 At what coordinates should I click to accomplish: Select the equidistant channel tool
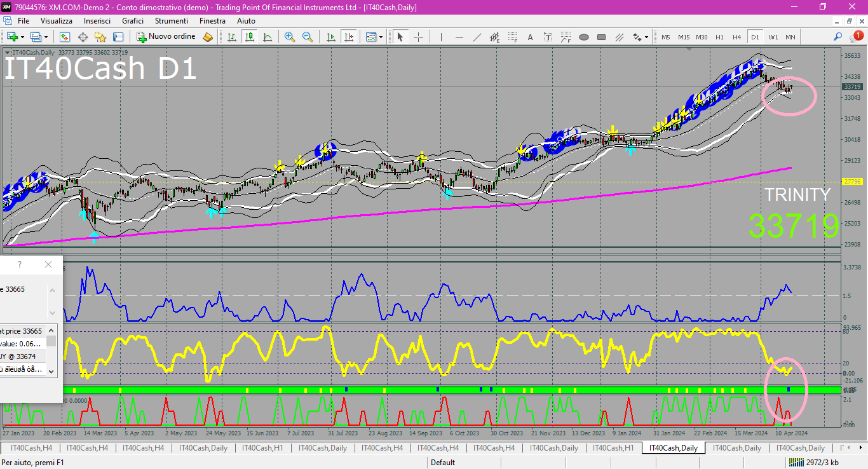click(495, 37)
